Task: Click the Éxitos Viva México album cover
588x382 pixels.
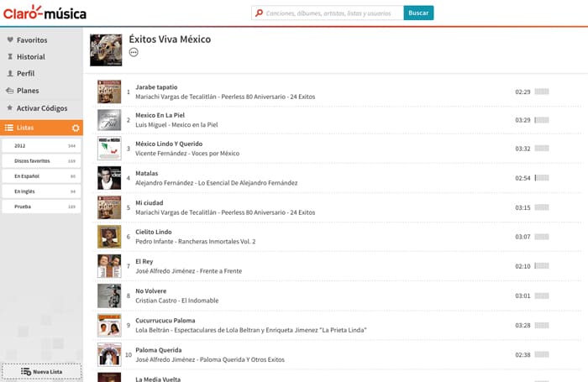Action: tap(106, 50)
